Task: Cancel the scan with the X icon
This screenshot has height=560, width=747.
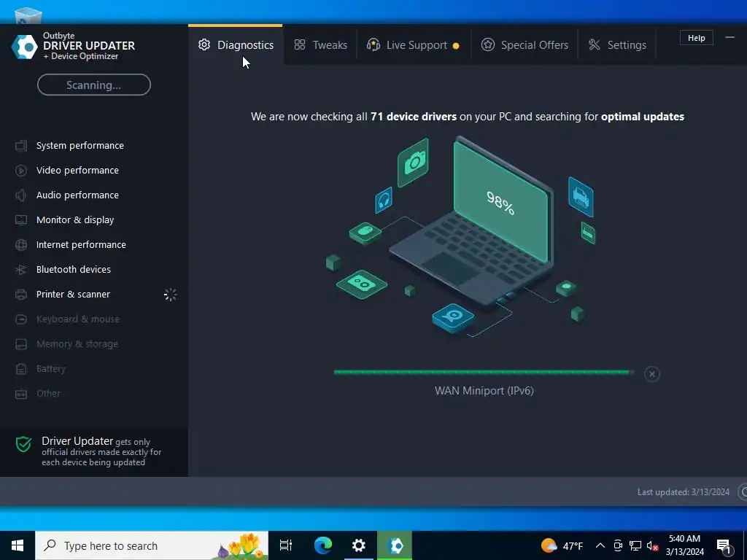Action: (x=651, y=374)
